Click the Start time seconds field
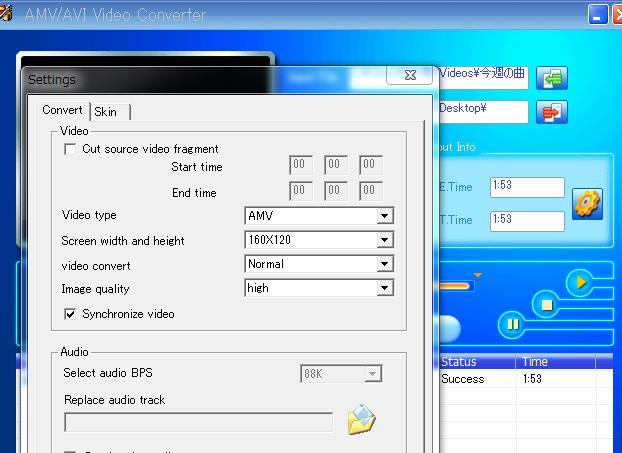Screen dimensions: 622x453 [x=371, y=165]
